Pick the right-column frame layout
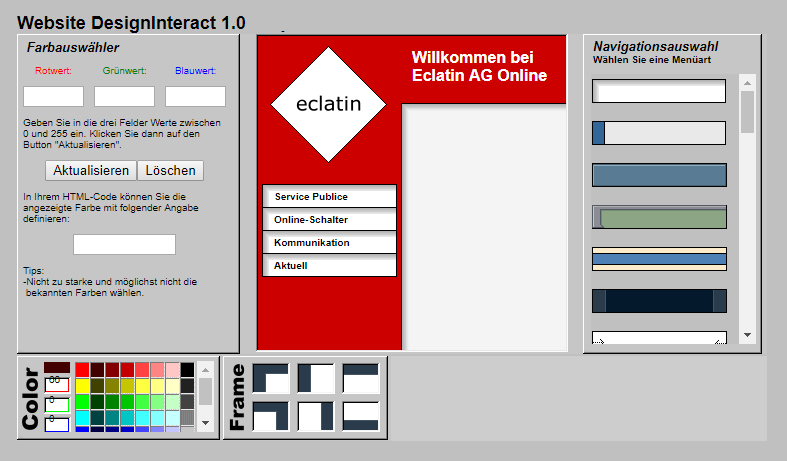 tap(316, 416)
